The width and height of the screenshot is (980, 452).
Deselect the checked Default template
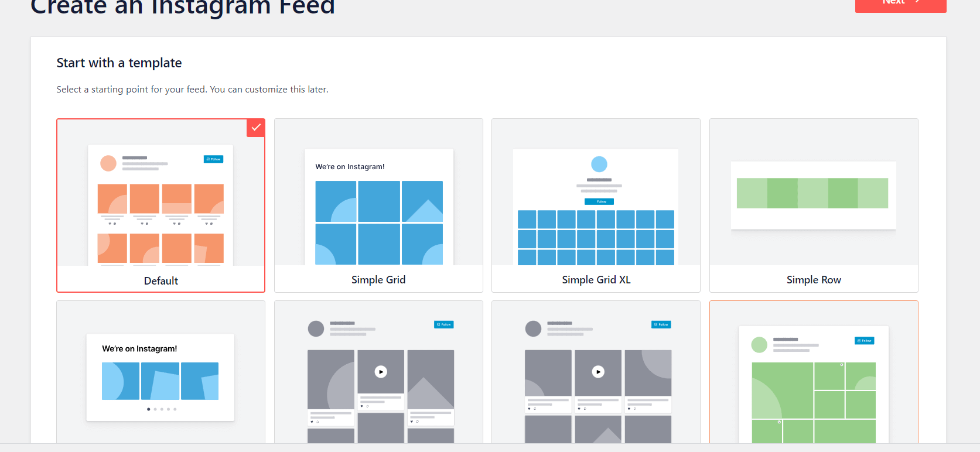pos(161,206)
